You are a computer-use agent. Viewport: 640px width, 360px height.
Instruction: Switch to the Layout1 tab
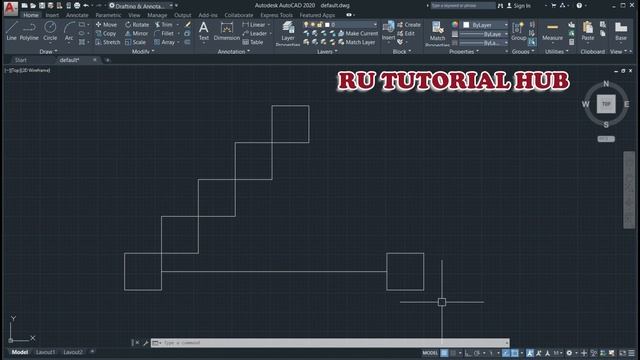click(x=45, y=352)
